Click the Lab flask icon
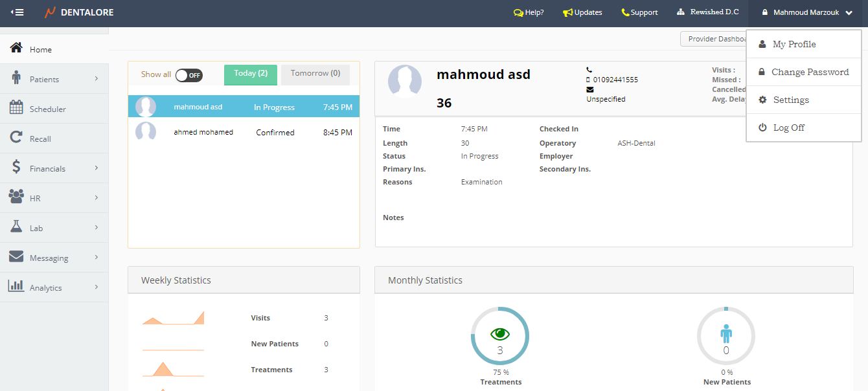Viewport: 868px width, 391px height. click(16, 227)
